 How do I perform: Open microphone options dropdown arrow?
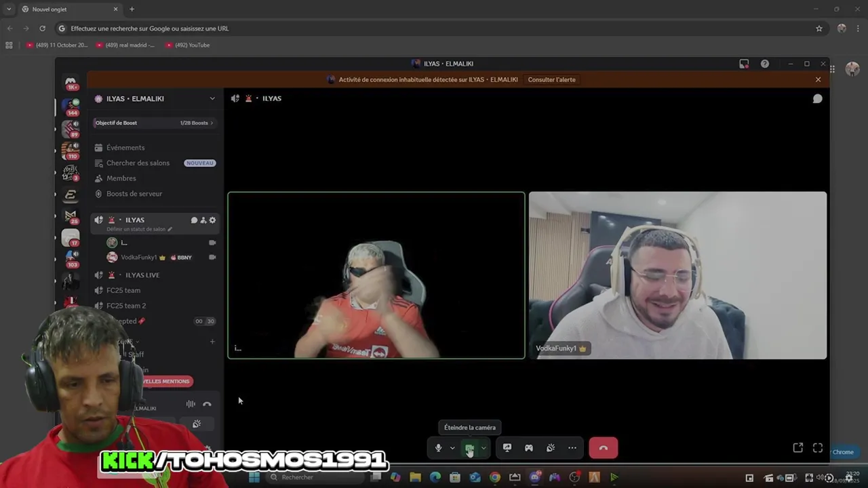point(452,448)
